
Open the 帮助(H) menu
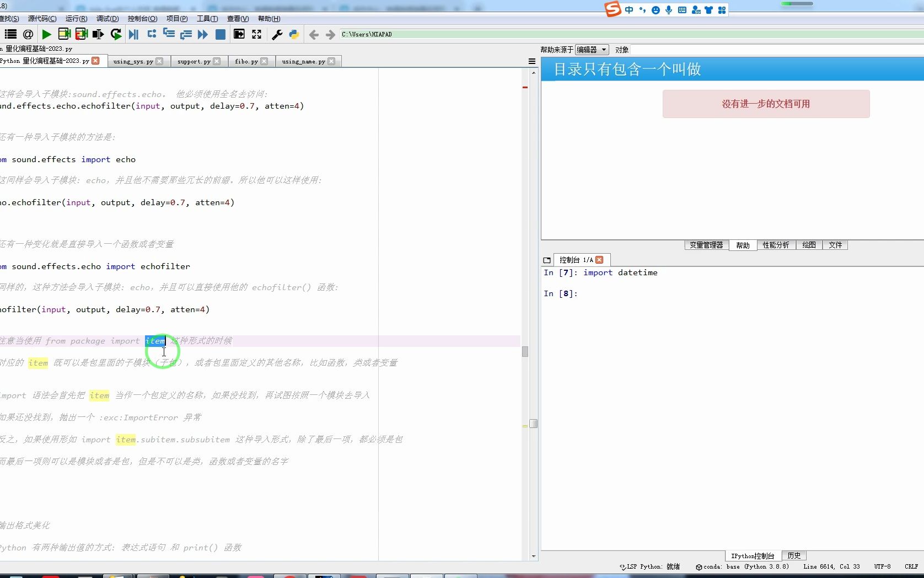coord(269,19)
